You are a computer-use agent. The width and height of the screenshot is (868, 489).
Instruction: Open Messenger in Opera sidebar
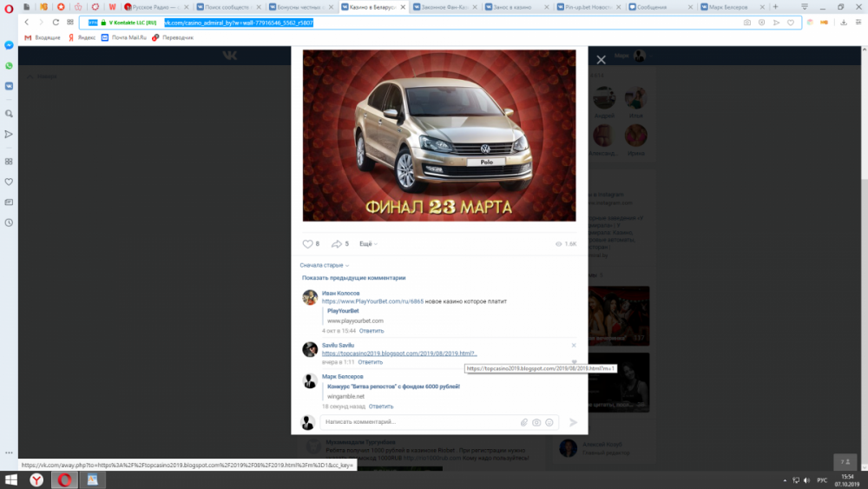pos(9,45)
